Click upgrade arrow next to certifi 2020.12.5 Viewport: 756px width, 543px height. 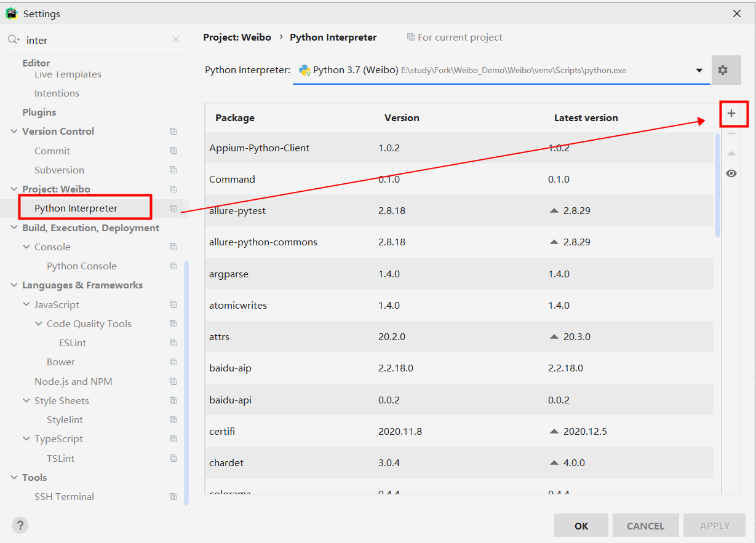554,432
